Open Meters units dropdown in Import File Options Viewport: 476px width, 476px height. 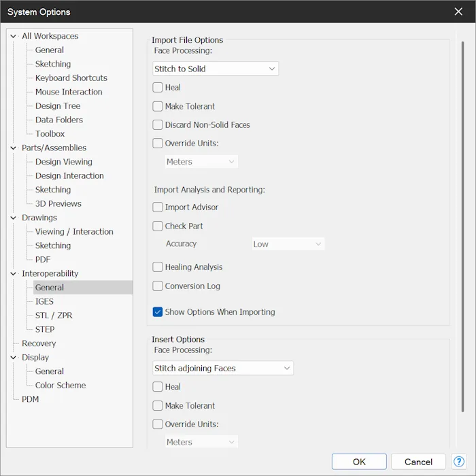point(201,162)
